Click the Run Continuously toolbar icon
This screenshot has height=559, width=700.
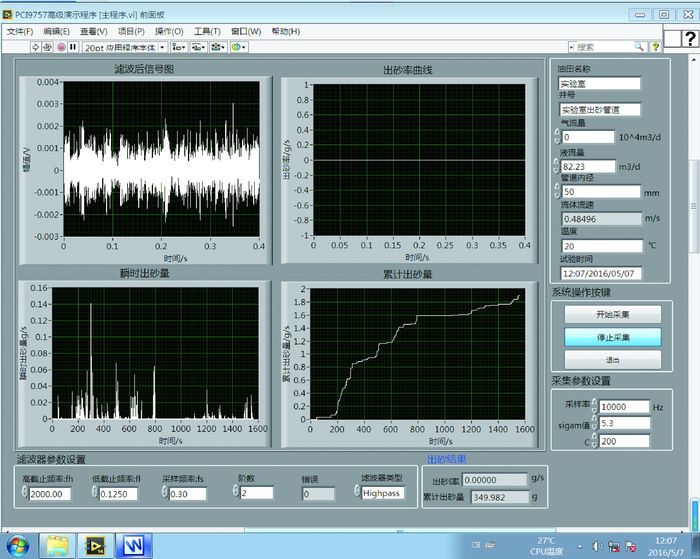tap(48, 47)
